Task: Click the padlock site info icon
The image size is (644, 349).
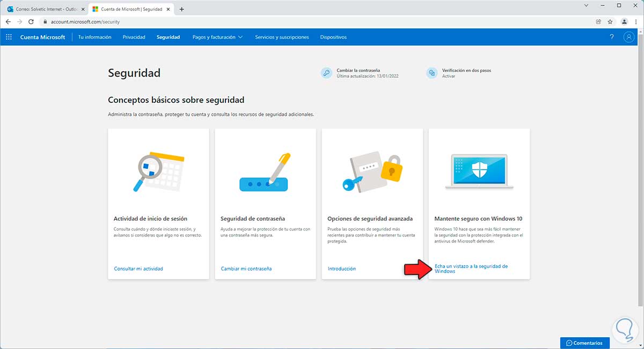Action: click(x=46, y=22)
